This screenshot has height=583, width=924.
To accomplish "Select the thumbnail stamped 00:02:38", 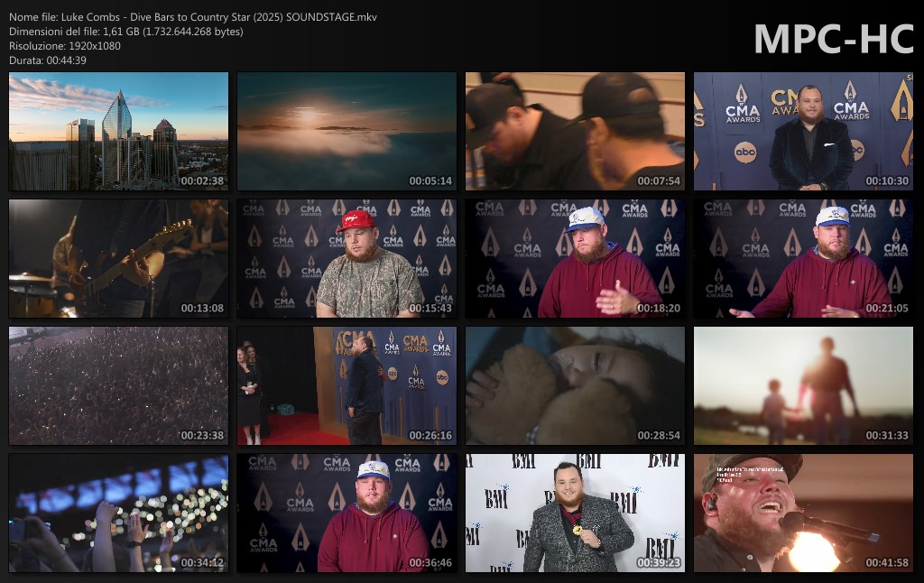I will [x=118, y=131].
